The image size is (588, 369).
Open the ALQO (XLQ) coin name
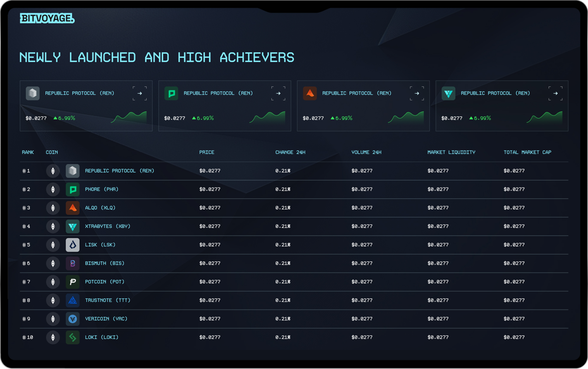100,208
